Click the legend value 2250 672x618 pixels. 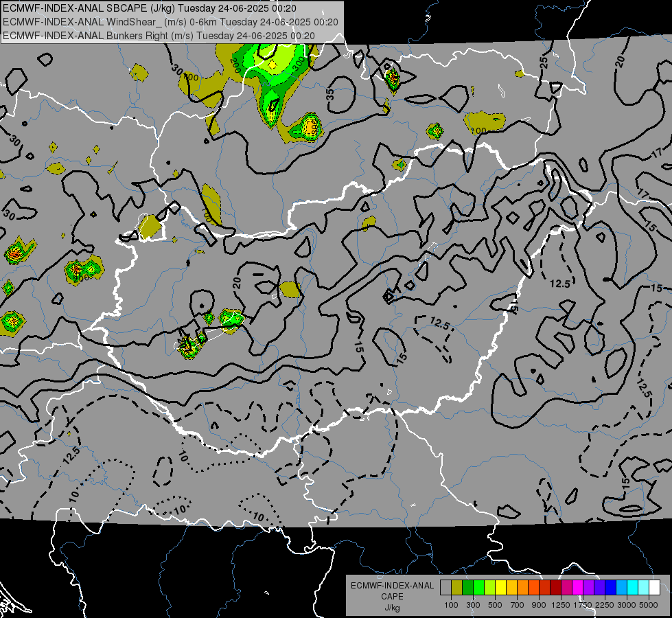605,605
